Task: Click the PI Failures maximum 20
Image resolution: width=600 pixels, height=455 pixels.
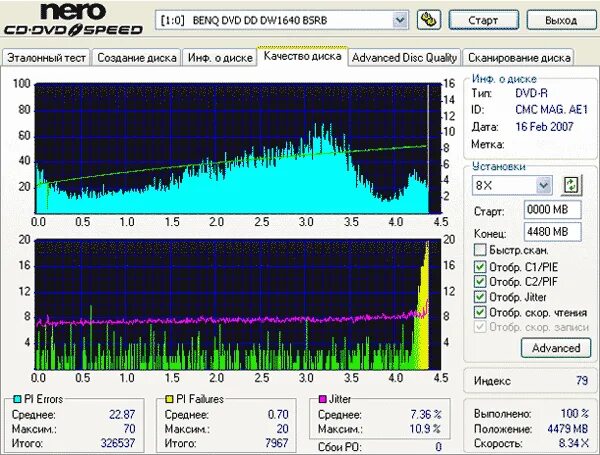Action: pos(282,429)
